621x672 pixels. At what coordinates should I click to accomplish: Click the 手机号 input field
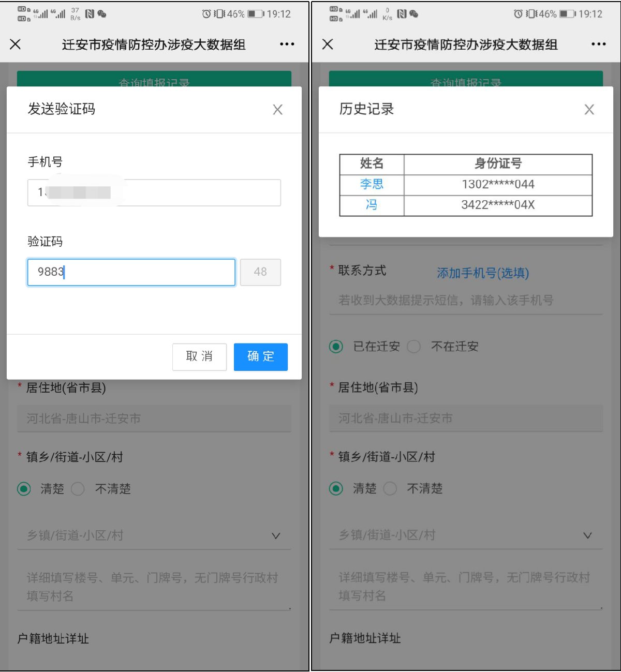(x=154, y=192)
